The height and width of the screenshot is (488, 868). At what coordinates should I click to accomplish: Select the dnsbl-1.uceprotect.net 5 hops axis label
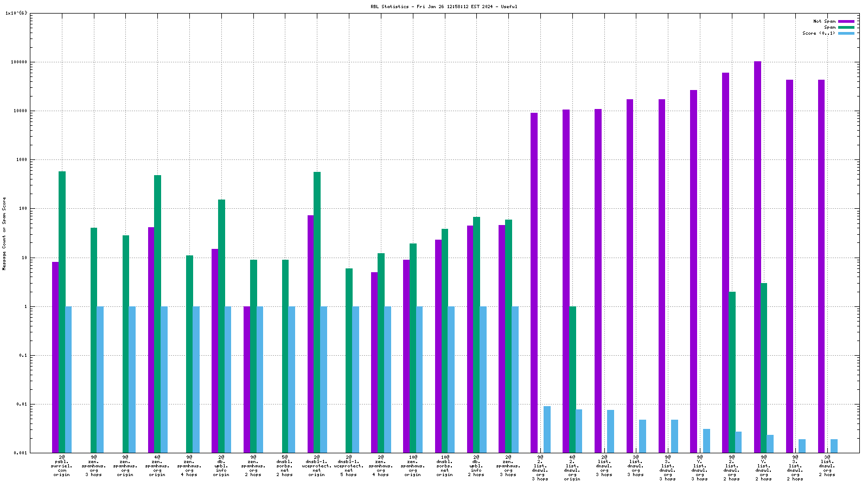349,466
